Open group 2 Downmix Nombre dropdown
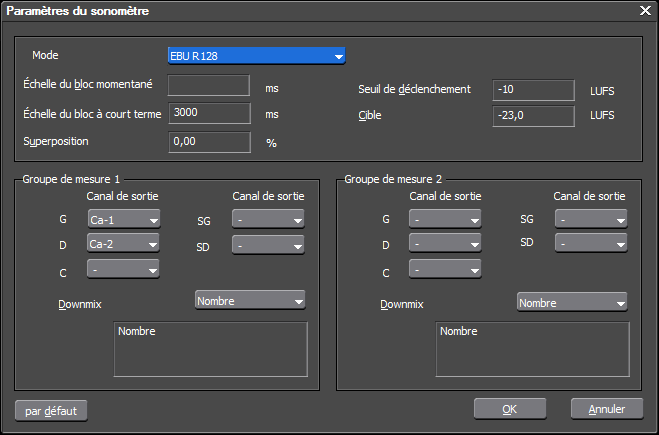 click(x=572, y=302)
